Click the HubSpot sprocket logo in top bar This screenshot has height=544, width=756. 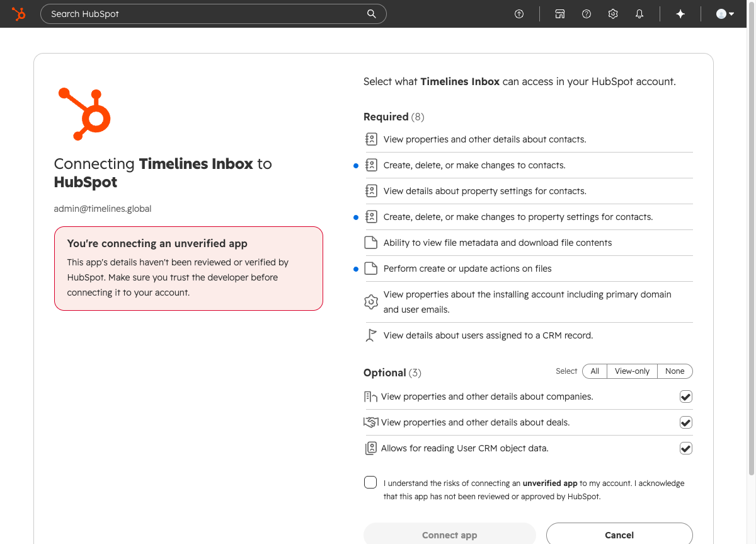coord(19,14)
